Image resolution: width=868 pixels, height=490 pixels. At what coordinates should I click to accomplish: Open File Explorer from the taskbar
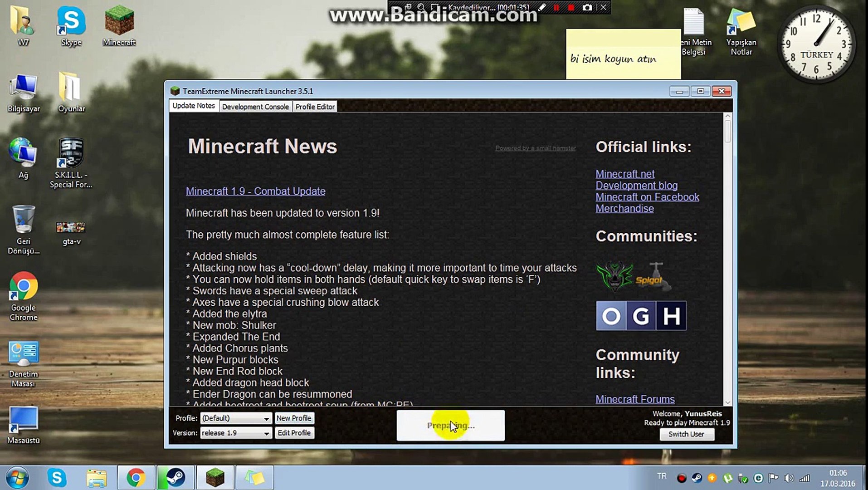tap(97, 478)
